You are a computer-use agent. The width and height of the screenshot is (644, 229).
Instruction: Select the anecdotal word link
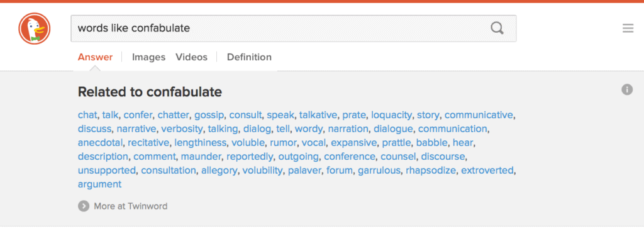[100, 143]
